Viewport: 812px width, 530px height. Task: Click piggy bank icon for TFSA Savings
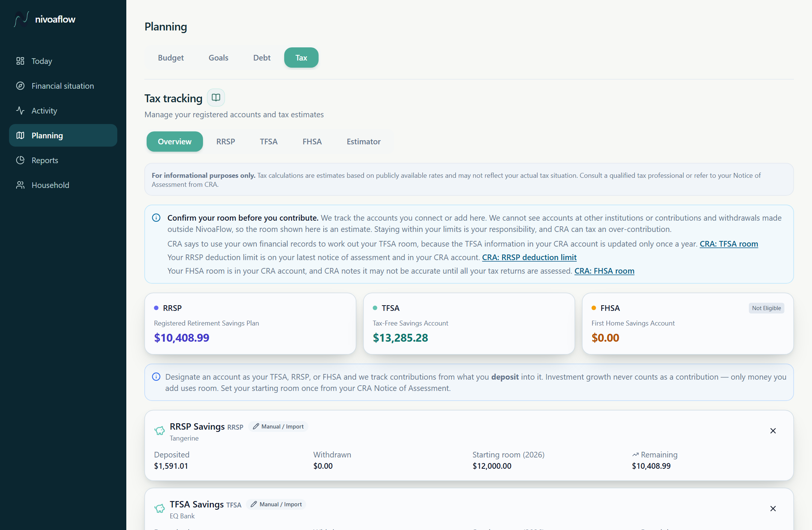[159, 508]
